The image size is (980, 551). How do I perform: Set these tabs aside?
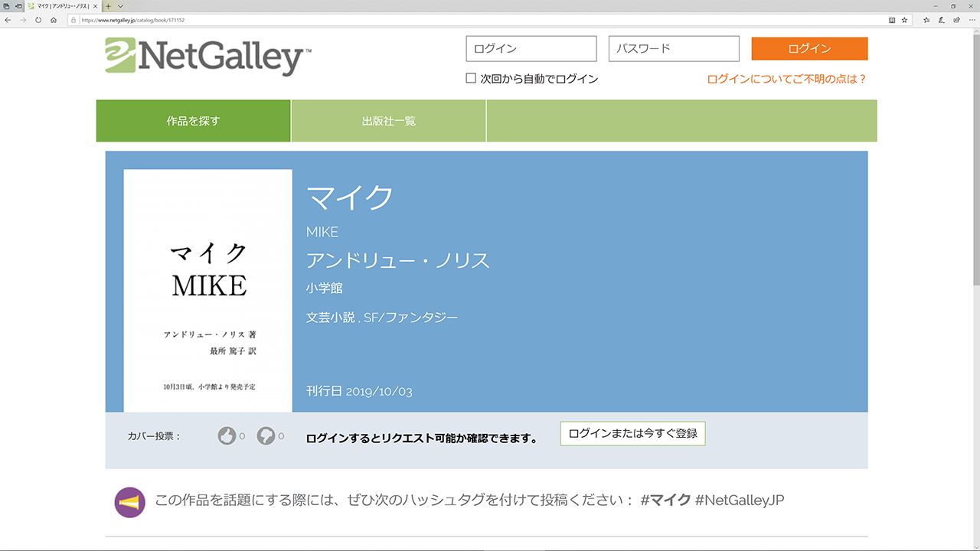pos(18,5)
